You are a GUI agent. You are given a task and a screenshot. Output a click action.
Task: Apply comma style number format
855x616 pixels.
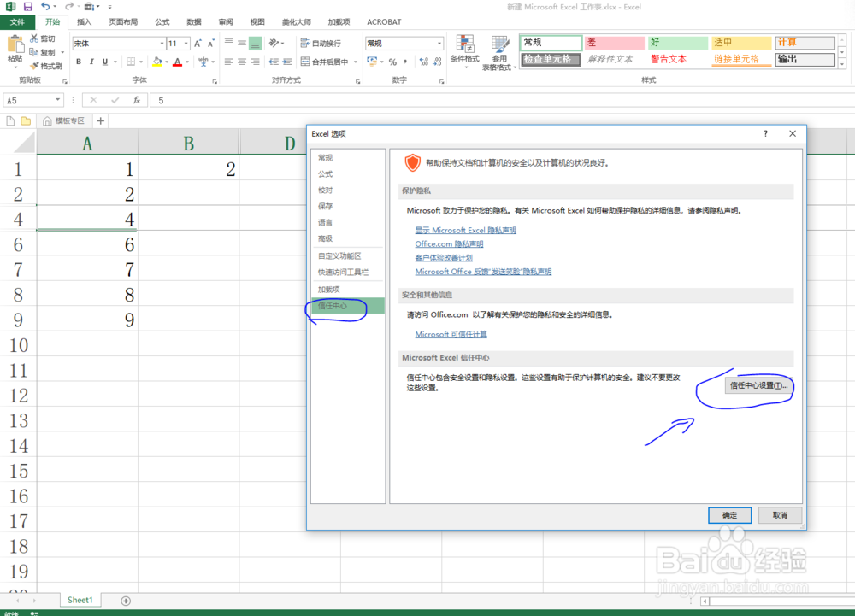pos(405,62)
